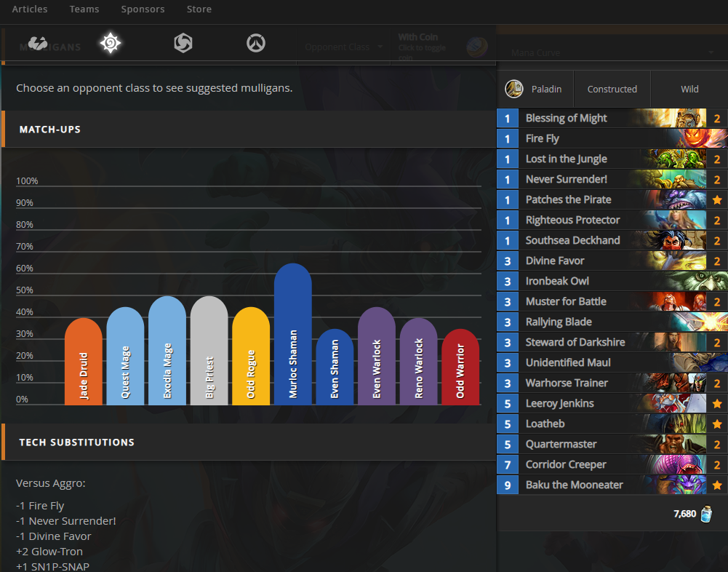The height and width of the screenshot is (572, 728).
Task: Select Quartermaster card row
Action: (x=612, y=444)
